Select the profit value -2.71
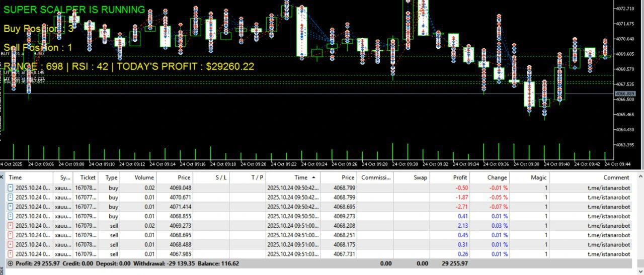644x275 pixels. 462,207
